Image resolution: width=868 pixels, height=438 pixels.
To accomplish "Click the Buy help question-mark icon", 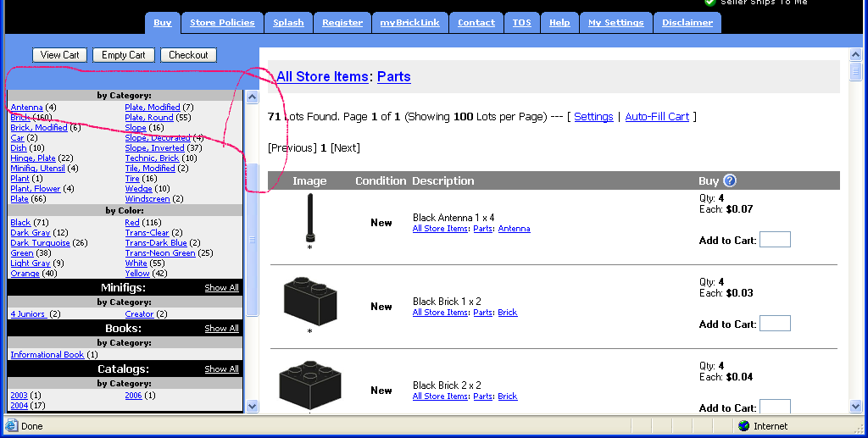I will click(x=730, y=180).
